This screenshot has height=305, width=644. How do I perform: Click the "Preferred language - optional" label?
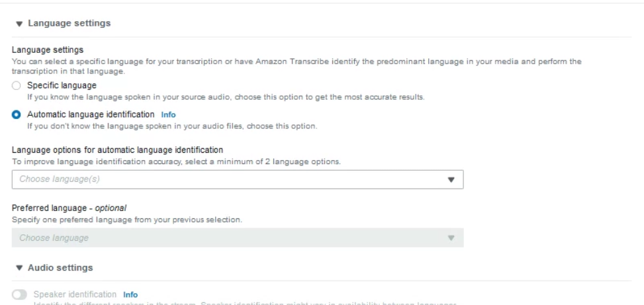pos(69,208)
